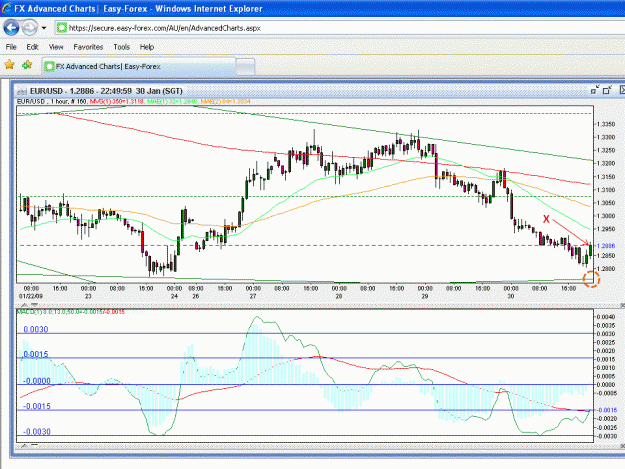Click the 1.3350 price axis label
The height and width of the screenshot is (469, 625).
[606, 124]
